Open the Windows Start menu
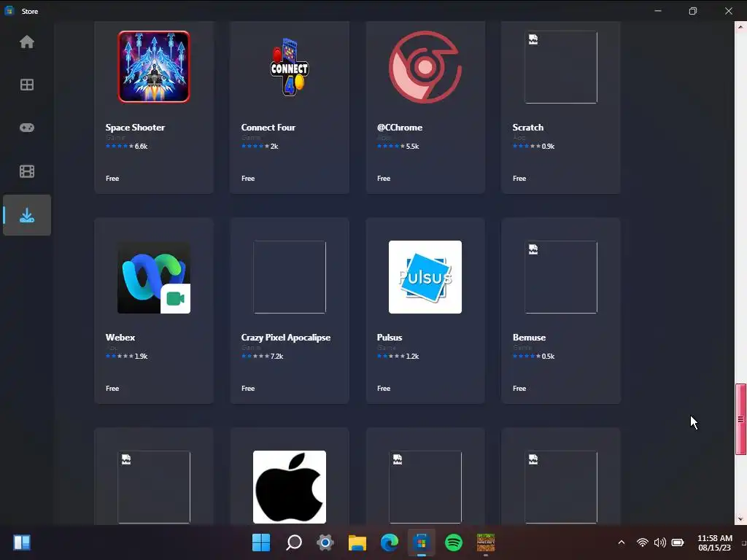This screenshot has height=560, width=747. click(261, 542)
